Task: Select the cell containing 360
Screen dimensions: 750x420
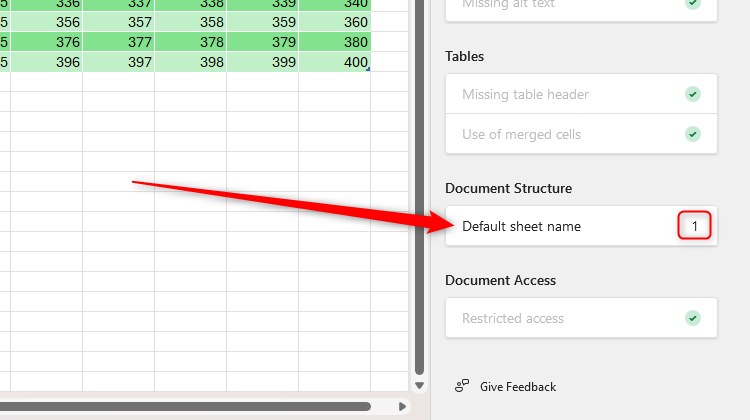Action: point(335,22)
